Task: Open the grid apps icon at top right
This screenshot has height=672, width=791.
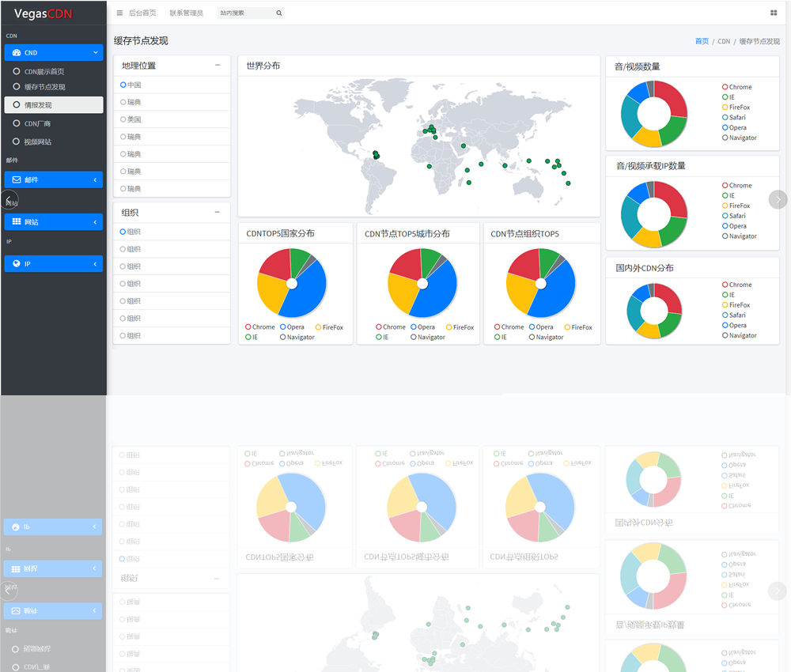Action: (x=774, y=13)
